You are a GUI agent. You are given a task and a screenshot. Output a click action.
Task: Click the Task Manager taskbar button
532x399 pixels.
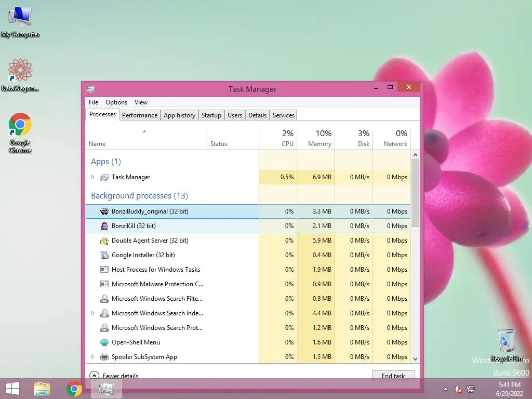pos(107,389)
